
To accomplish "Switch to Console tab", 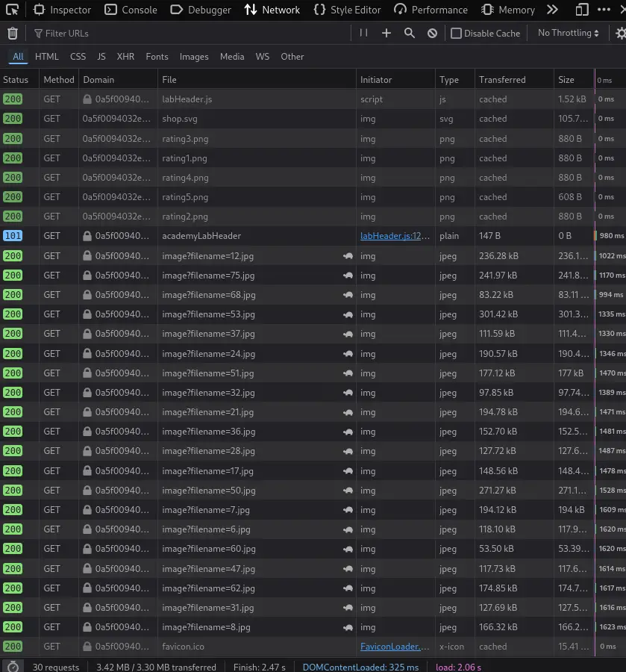I will pos(131,10).
